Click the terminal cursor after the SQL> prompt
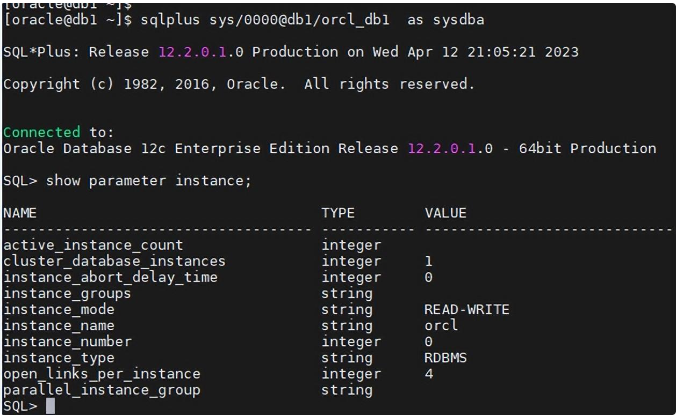The height and width of the screenshot is (415, 678). (x=50, y=406)
